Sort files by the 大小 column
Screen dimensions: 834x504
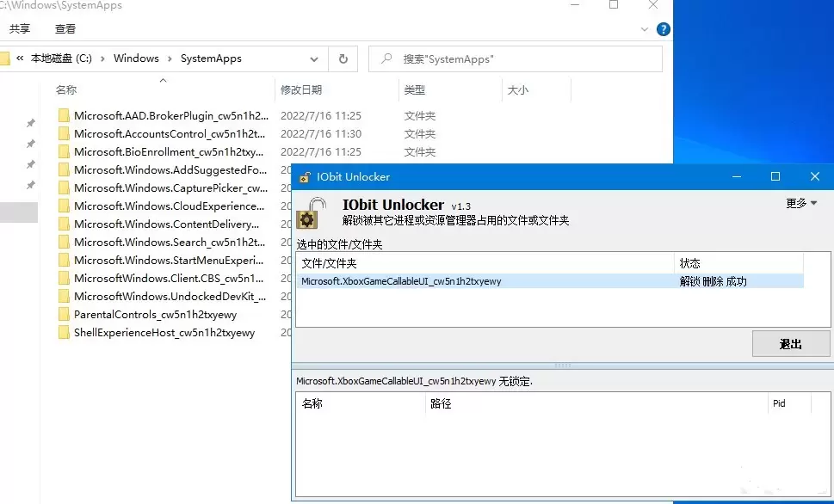click(517, 89)
